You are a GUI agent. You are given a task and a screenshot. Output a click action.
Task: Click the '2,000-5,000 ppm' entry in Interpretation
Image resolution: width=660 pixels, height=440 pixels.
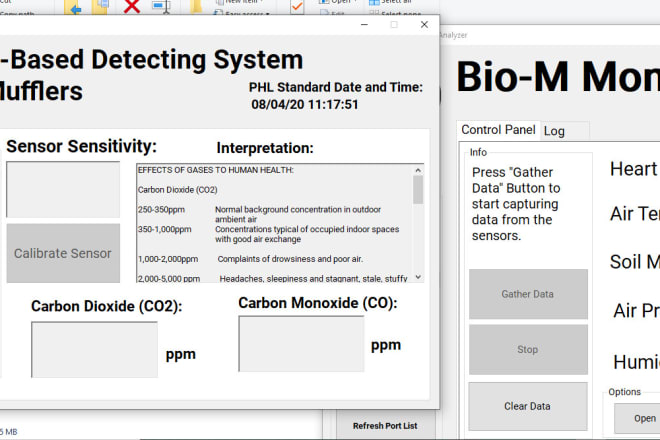(x=169, y=278)
